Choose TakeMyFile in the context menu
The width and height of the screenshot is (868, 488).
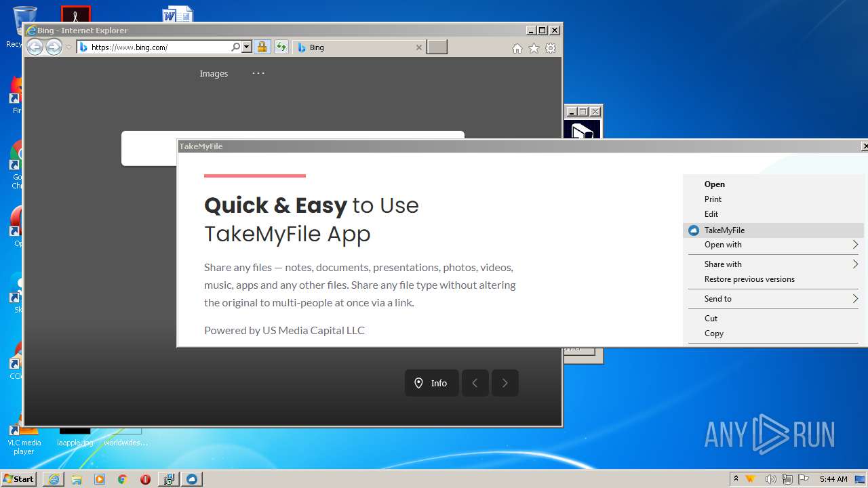click(x=774, y=230)
